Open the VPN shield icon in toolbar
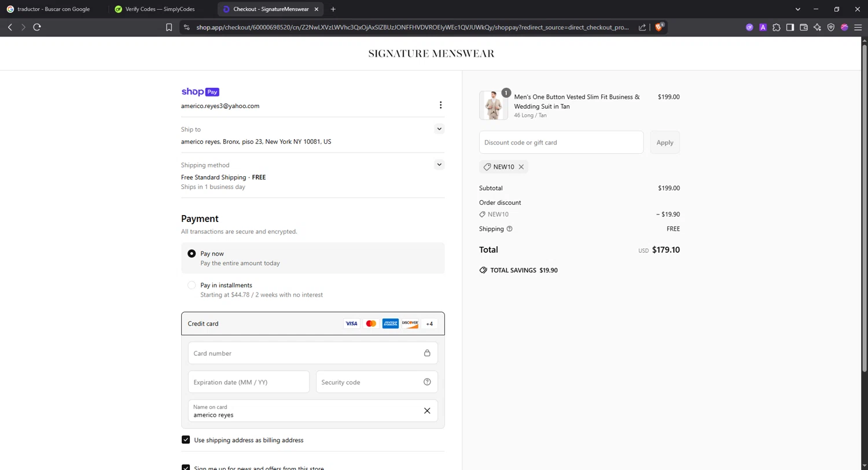 (831, 27)
